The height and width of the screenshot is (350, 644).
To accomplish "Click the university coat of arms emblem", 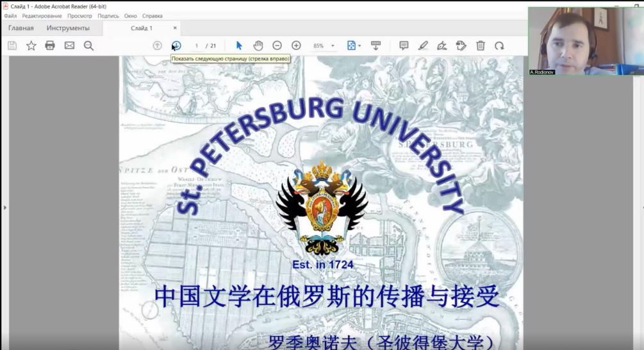I will 322,208.
